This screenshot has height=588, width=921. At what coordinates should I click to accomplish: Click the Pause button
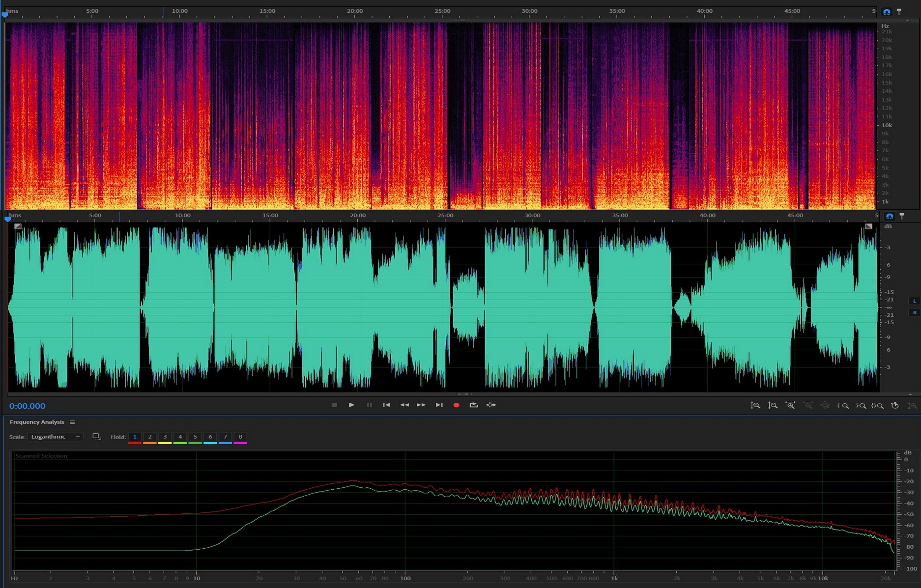coord(369,405)
